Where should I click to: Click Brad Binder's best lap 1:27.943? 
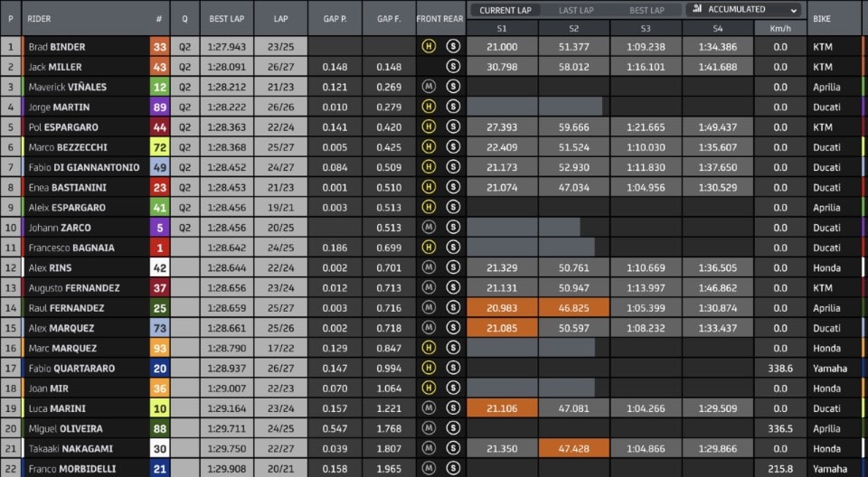pyautogui.click(x=226, y=47)
